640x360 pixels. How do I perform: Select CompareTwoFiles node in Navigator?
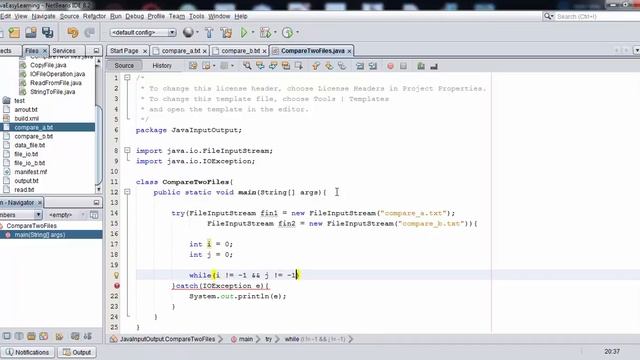(x=31, y=226)
